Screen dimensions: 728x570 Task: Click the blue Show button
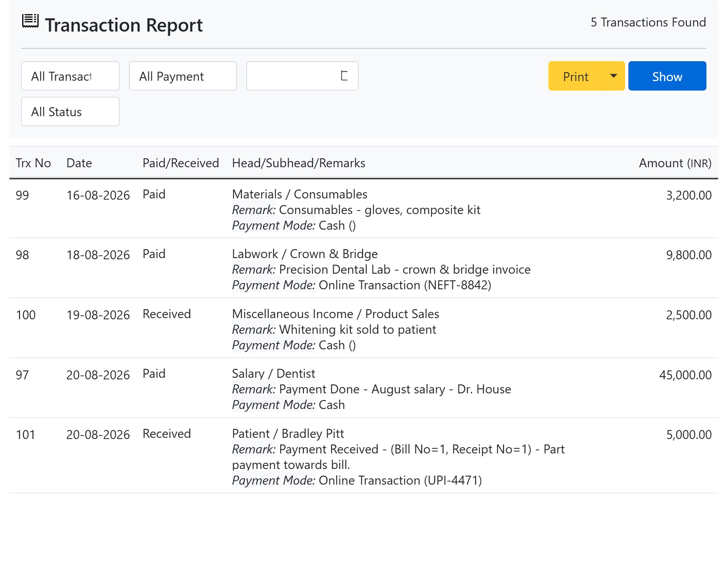tap(667, 76)
